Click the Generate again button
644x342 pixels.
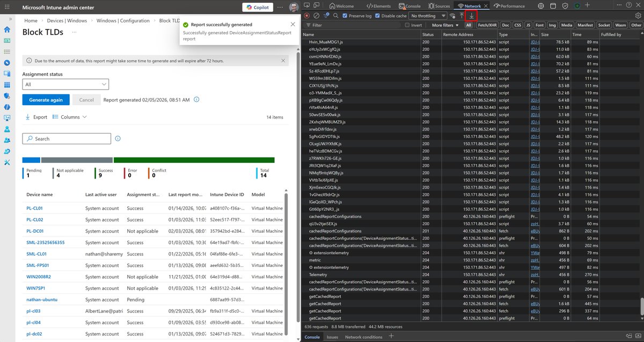(46, 100)
